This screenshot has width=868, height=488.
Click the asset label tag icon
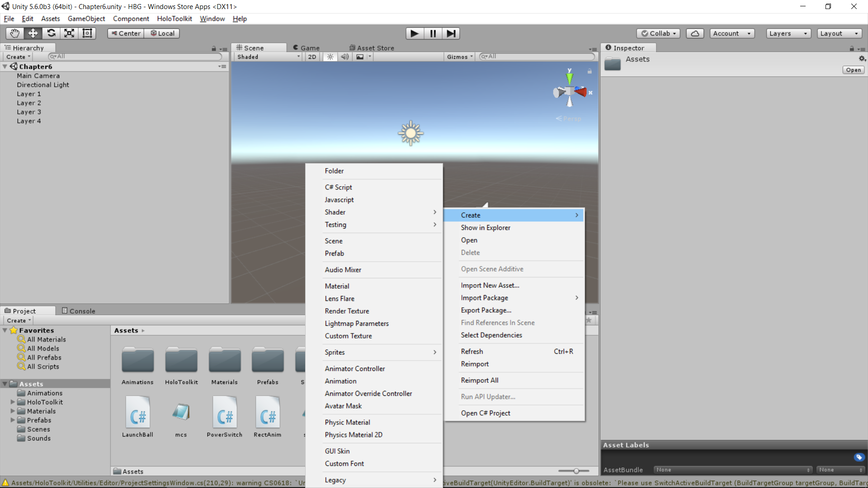click(859, 457)
